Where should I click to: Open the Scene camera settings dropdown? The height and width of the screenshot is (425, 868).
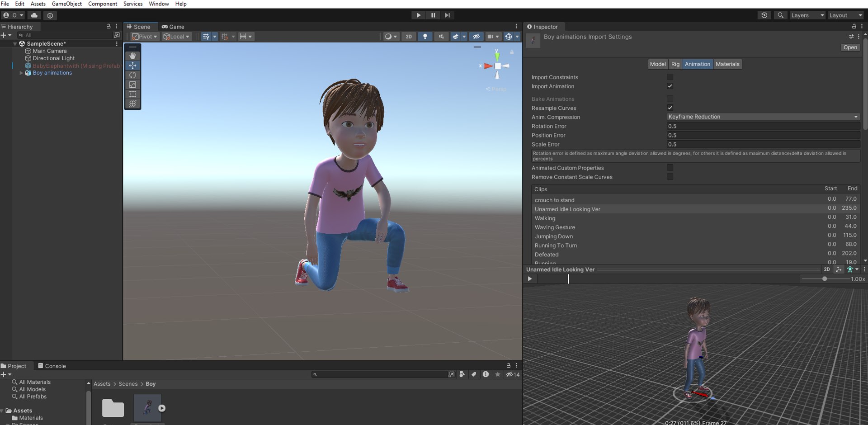click(493, 37)
